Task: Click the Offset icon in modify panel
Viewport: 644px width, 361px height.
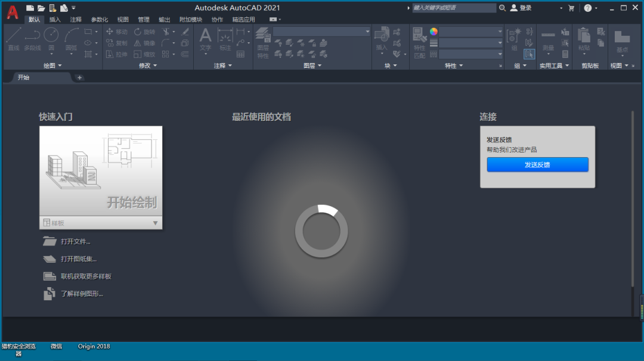Action: tap(185, 54)
